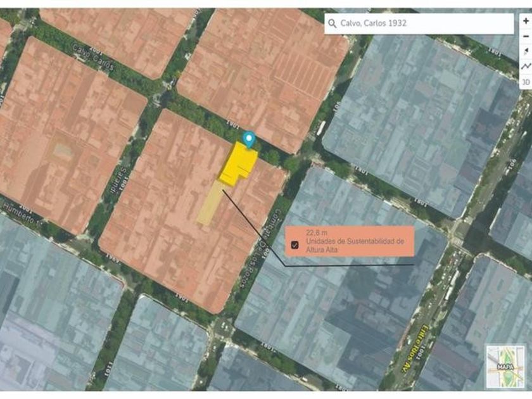Click the blue location pin marker

[x=250, y=139]
